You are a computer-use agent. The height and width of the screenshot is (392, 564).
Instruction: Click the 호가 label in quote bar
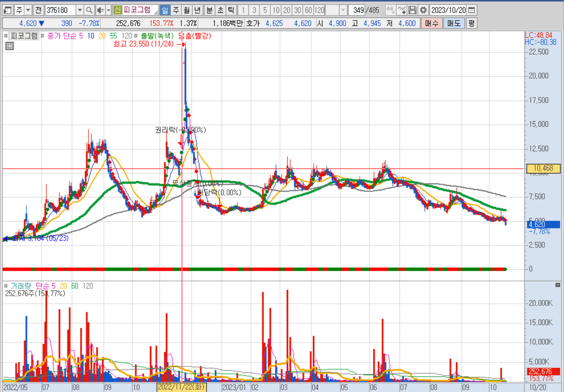point(253,23)
